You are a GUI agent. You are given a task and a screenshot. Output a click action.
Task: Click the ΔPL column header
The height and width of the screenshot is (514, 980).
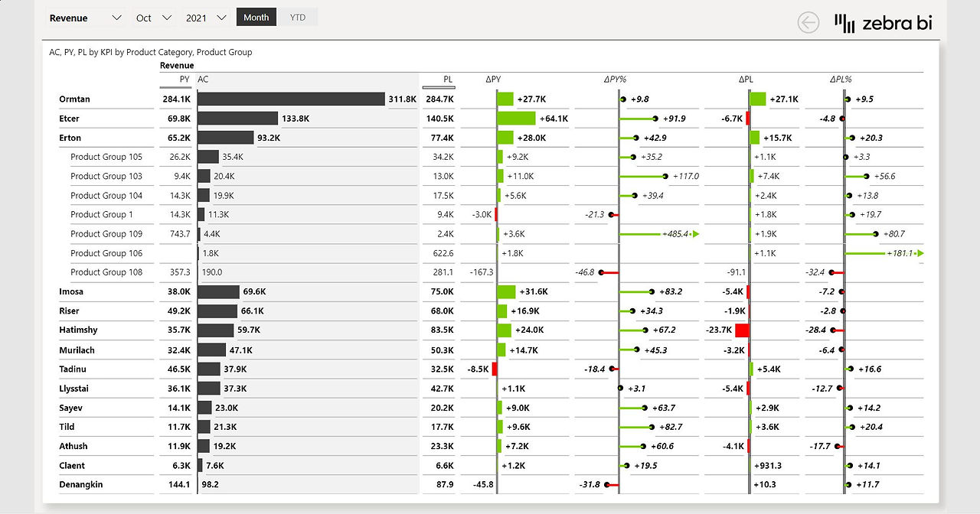pyautogui.click(x=746, y=79)
